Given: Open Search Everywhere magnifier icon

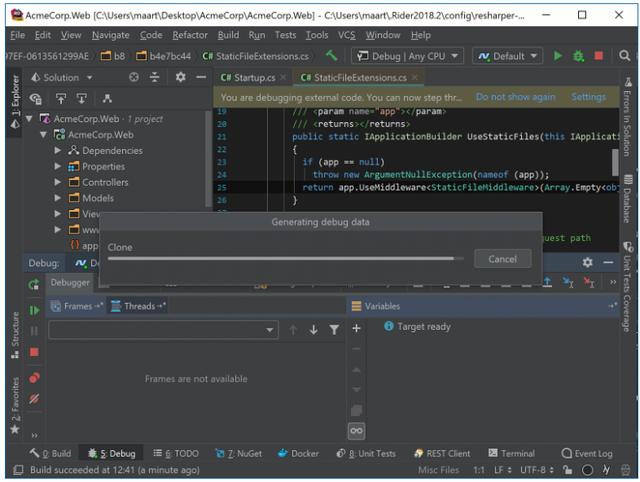Looking at the screenshot, I should click(x=624, y=56).
